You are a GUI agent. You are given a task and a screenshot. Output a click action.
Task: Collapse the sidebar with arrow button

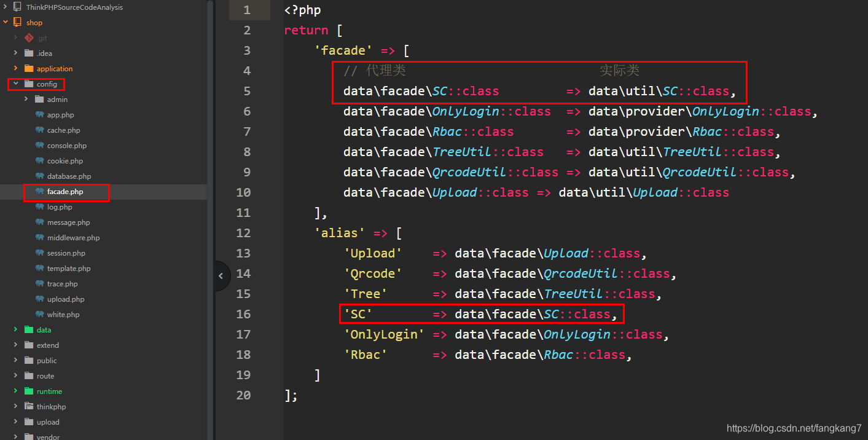pyautogui.click(x=221, y=276)
